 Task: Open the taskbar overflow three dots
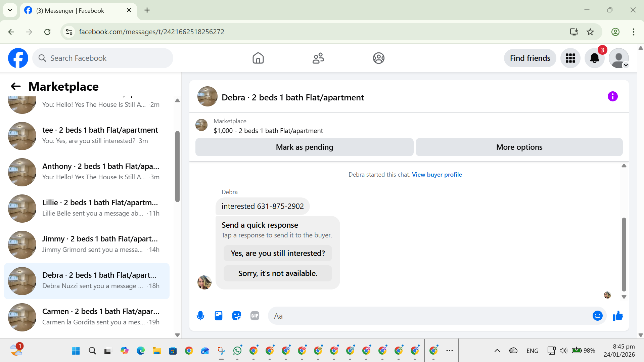[x=449, y=351]
